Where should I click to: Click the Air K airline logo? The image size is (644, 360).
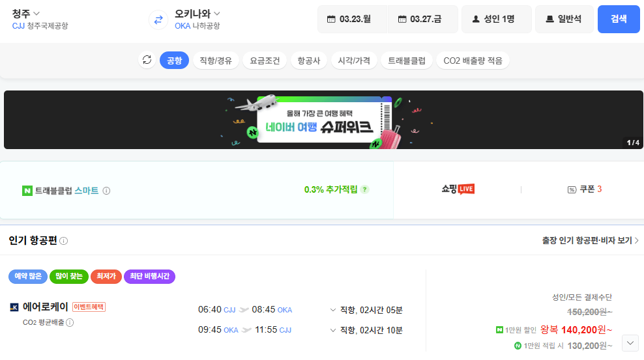click(14, 307)
